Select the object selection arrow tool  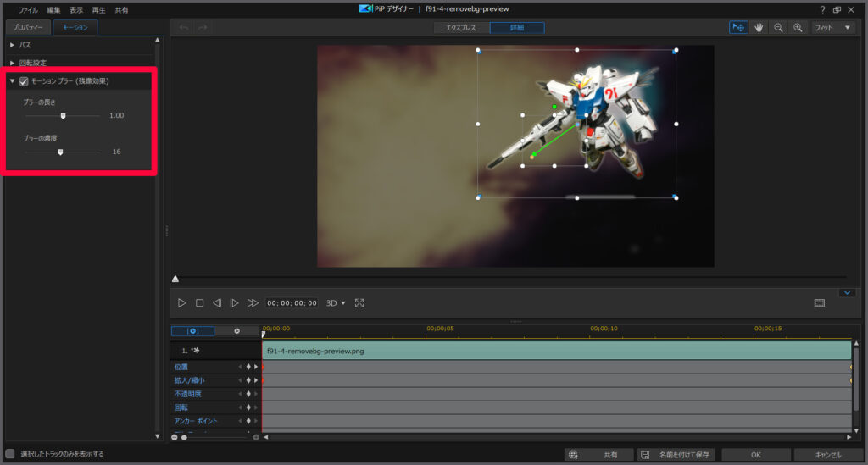[x=738, y=27]
